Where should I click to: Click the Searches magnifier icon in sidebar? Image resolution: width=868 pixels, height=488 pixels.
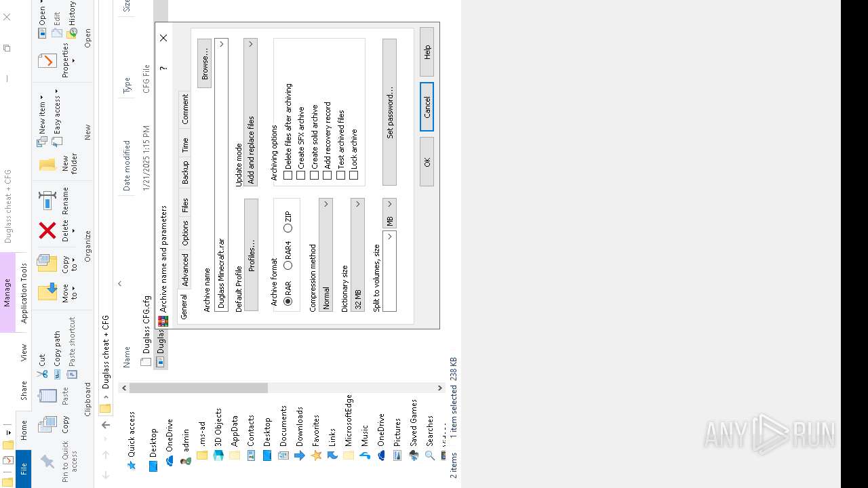(x=430, y=455)
